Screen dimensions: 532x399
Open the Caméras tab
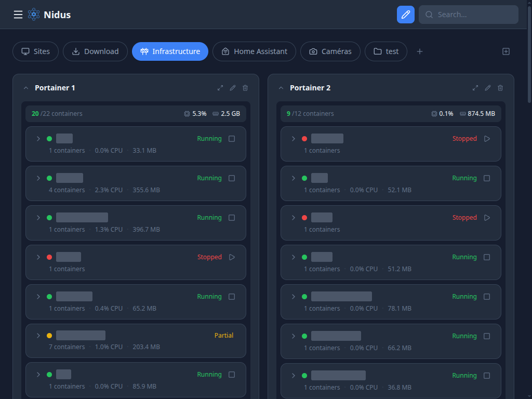point(330,51)
